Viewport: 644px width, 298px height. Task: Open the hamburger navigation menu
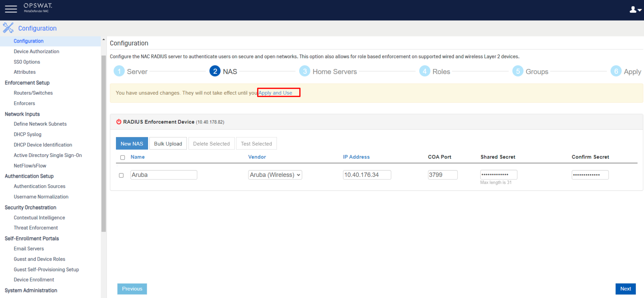(11, 9)
